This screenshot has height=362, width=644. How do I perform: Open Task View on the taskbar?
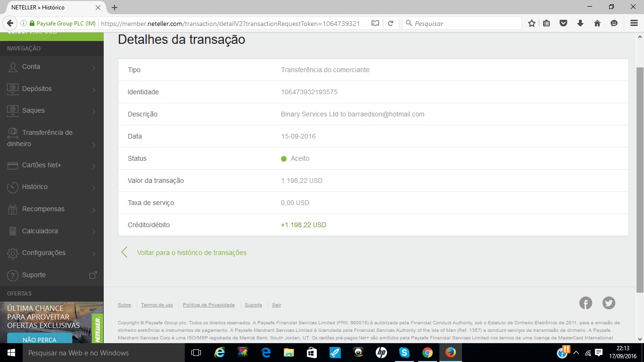[196, 353]
